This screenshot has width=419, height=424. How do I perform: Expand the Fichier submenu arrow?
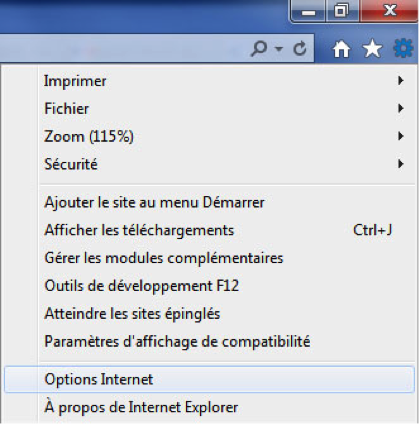tap(401, 108)
